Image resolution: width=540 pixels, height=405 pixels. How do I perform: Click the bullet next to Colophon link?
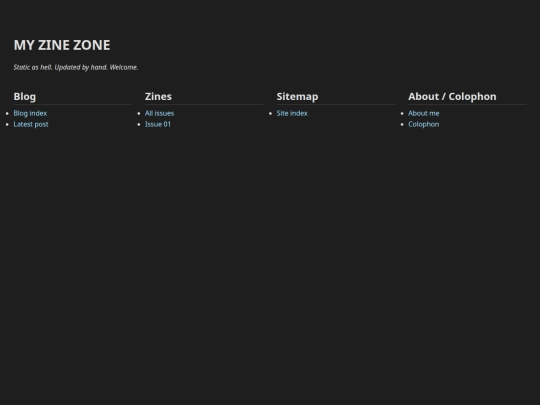(x=402, y=124)
